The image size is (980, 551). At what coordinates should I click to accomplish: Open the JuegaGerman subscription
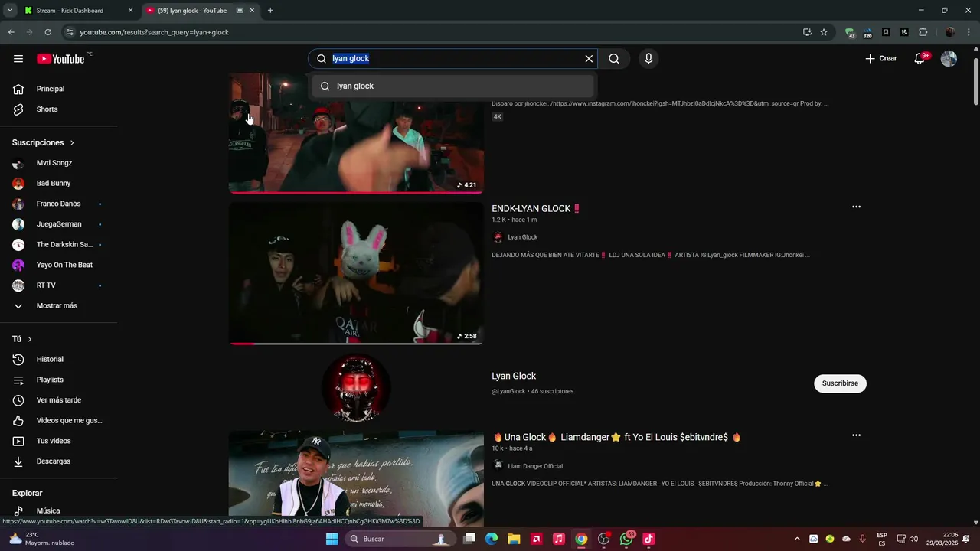pos(59,224)
